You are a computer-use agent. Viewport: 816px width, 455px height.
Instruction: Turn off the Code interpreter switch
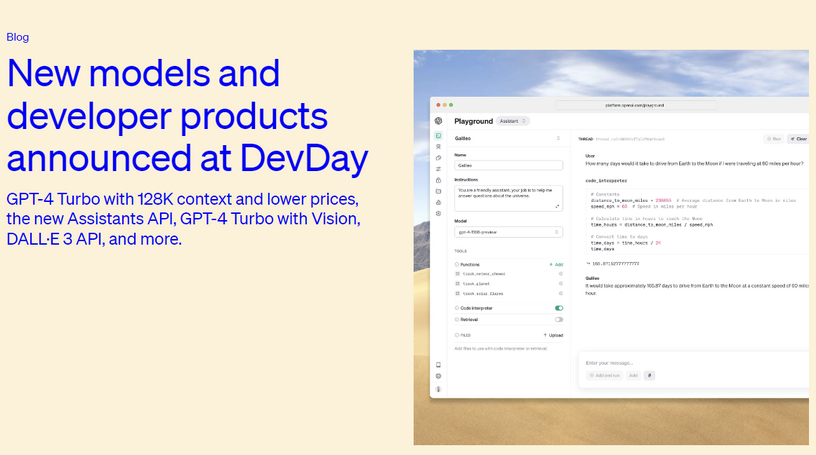tap(559, 308)
